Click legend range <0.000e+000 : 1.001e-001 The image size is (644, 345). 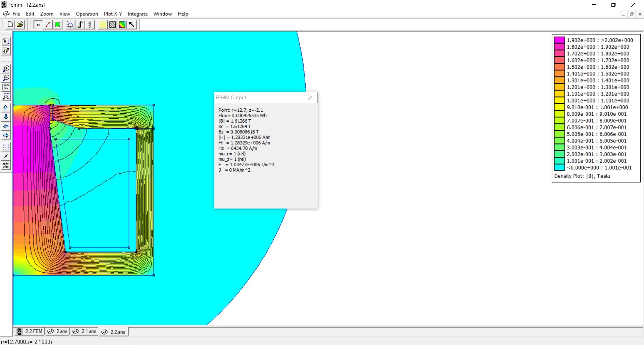point(599,168)
